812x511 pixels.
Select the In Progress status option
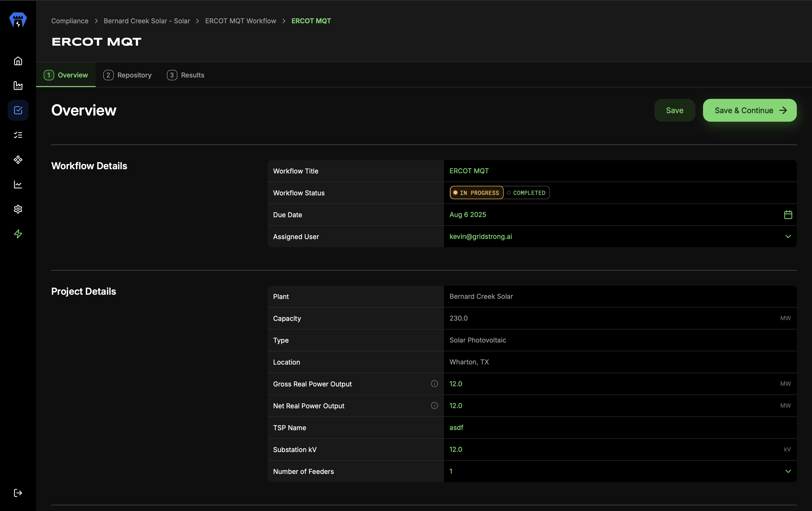(477, 193)
